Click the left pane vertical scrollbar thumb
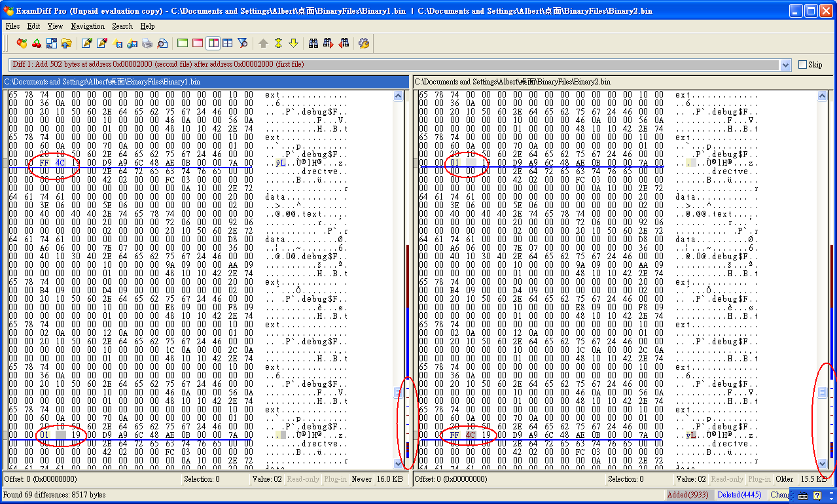The image size is (837, 504). (x=399, y=392)
